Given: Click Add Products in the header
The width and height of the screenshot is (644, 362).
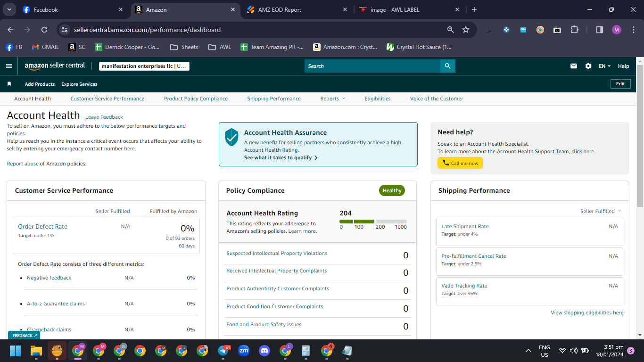Looking at the screenshot, I should click(40, 84).
